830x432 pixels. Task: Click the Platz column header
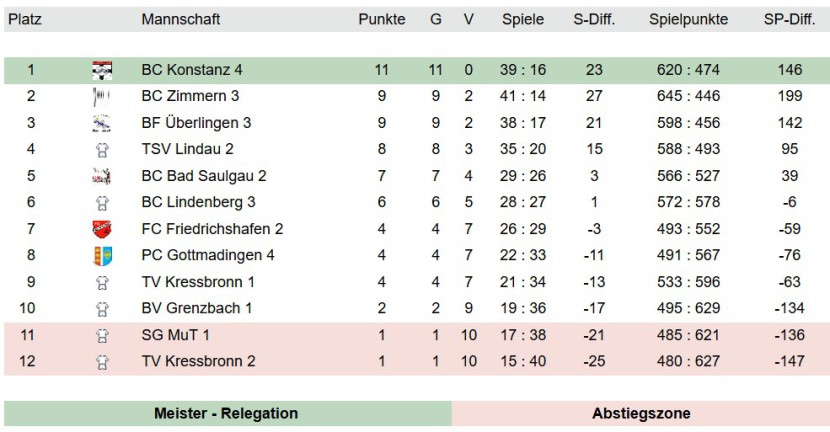(25, 20)
